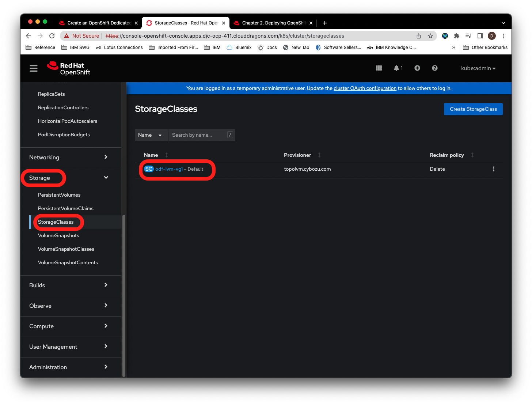532x405 pixels.
Task: Expand the Compute nav section
Action: [71, 326]
